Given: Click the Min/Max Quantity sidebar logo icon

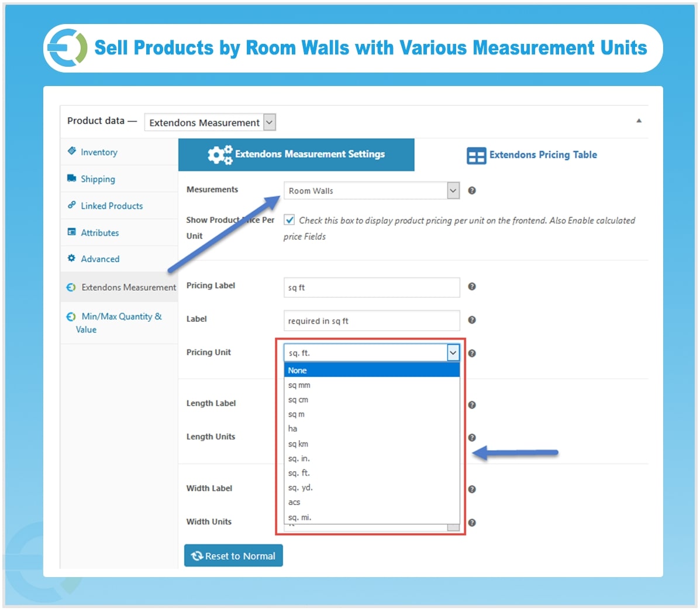Looking at the screenshot, I should [71, 317].
